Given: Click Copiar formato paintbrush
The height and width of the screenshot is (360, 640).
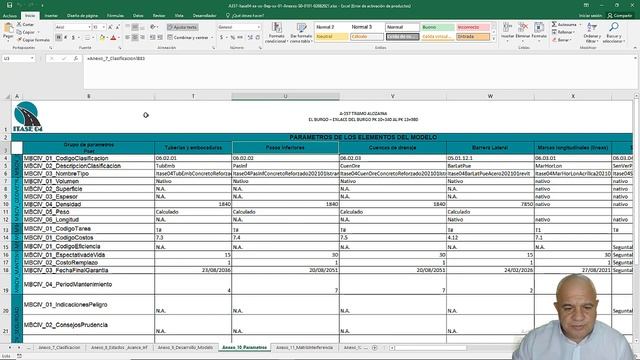Looking at the screenshot, I should coord(33,40).
